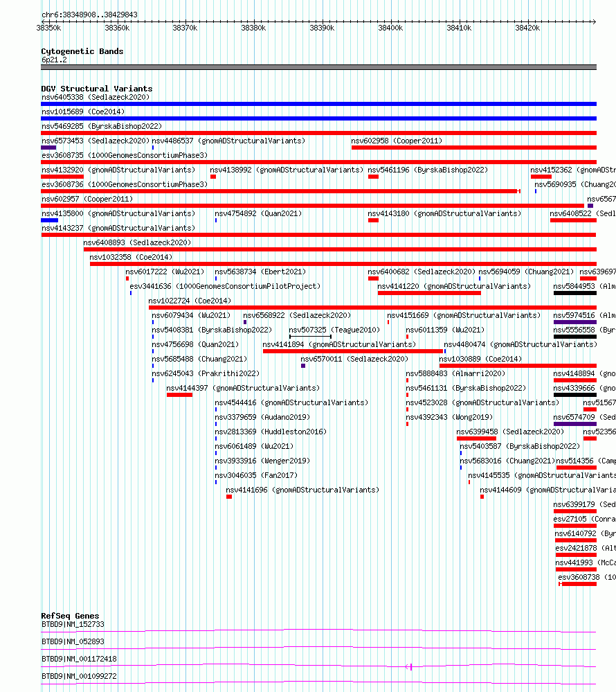Screen dimensions: 616x692
Task: Click nsv5403587 (ByrskaBishop2022) label
Action: point(520,447)
